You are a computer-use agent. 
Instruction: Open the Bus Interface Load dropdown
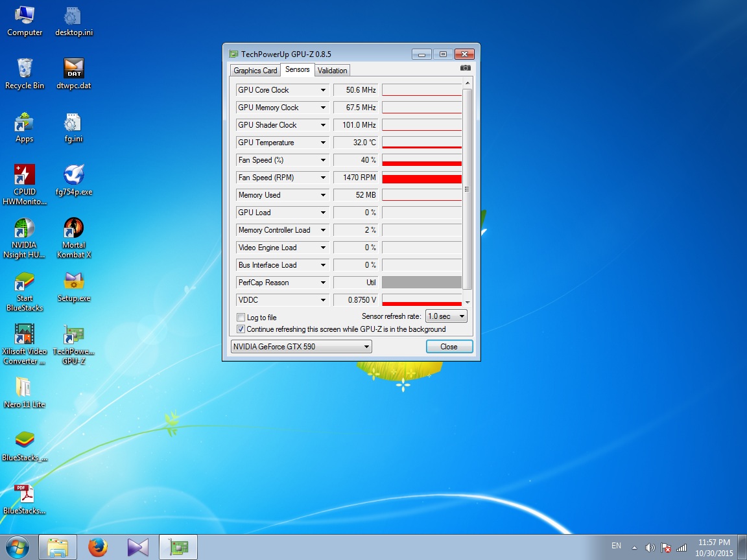click(323, 264)
